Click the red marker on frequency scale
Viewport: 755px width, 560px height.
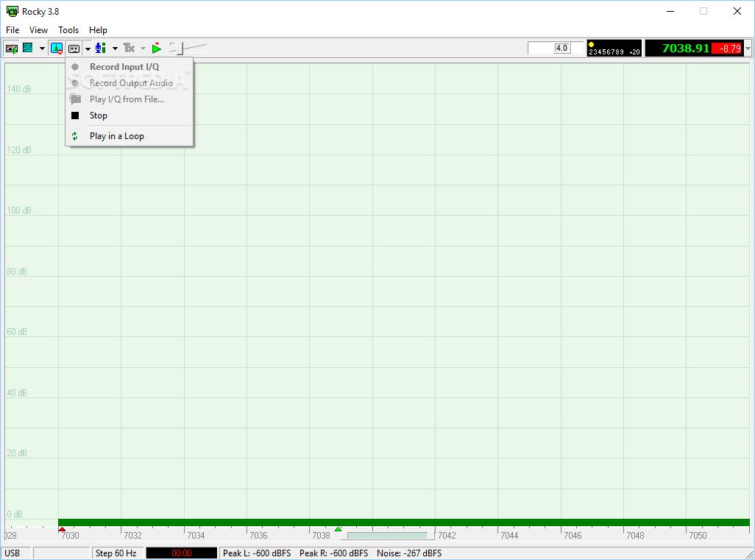point(62,529)
